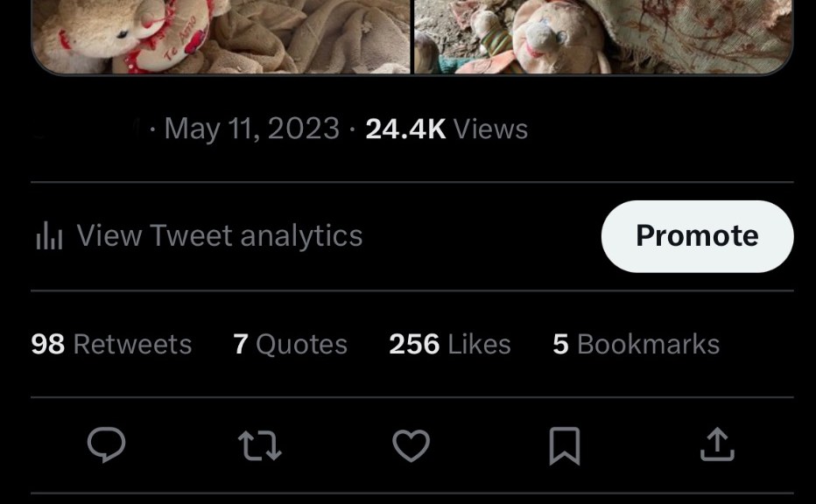Image resolution: width=816 pixels, height=504 pixels.
Task: View the 256 Likes list
Action: pos(450,344)
